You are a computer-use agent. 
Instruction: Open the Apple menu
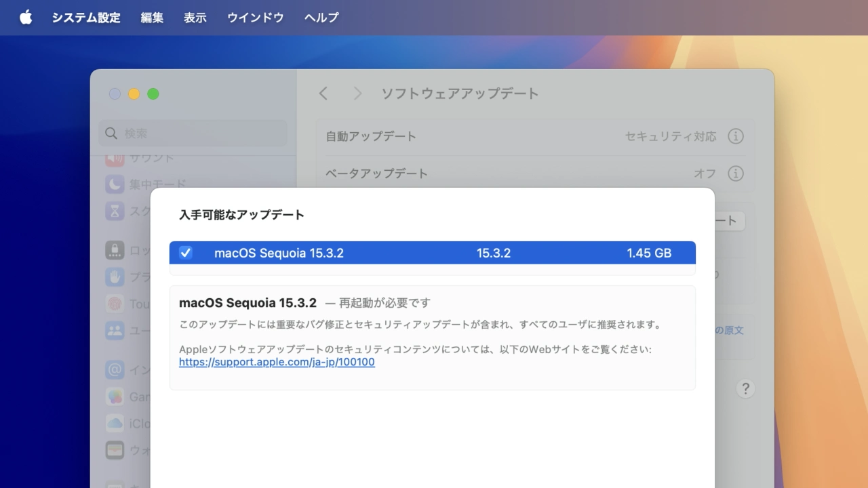point(26,18)
